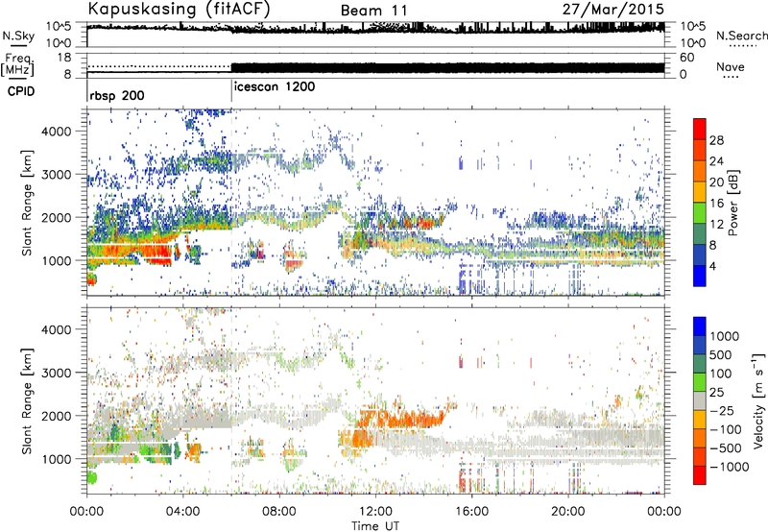
Task: Click the 'N.Sky' legend label
Action: click(x=18, y=36)
